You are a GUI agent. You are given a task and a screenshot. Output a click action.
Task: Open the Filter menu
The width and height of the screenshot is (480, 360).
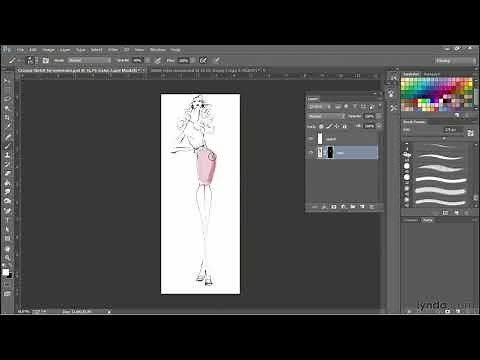tap(113, 50)
